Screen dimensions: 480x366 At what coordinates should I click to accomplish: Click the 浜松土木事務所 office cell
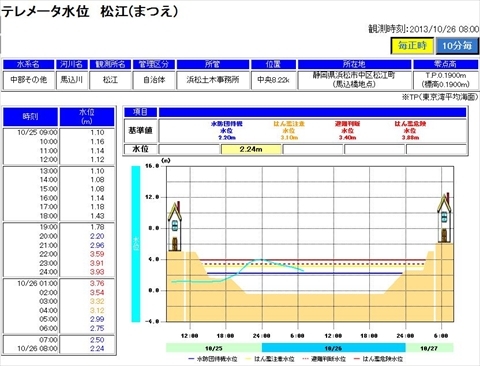click(x=213, y=80)
